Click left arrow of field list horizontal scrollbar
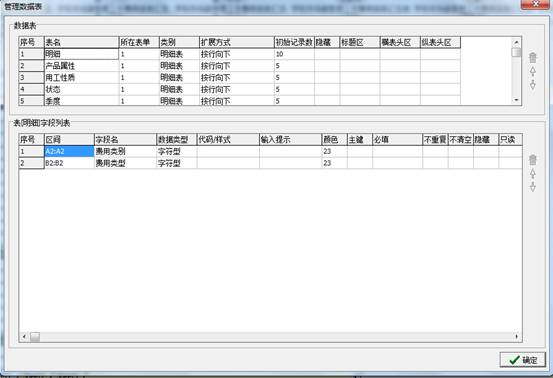553x378 pixels. [24, 337]
